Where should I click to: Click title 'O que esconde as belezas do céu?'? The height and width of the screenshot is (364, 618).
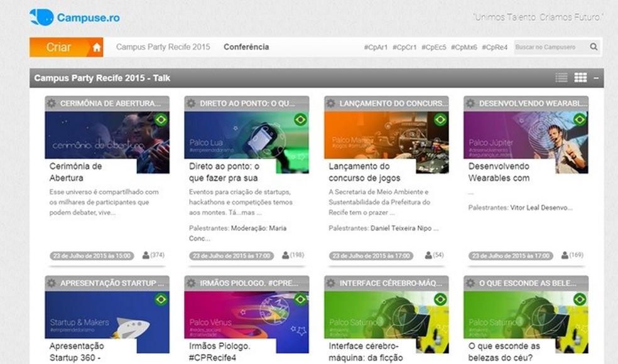click(x=504, y=352)
